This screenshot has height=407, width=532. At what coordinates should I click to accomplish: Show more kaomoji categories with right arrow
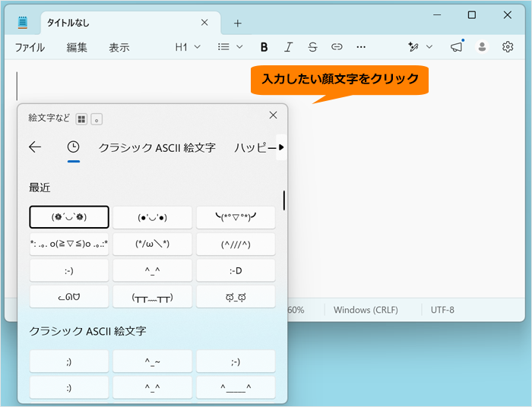click(281, 147)
